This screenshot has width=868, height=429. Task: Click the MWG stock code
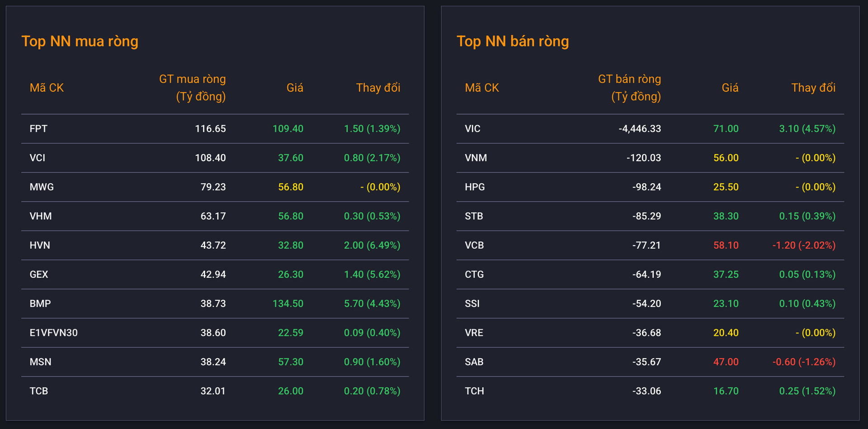pyautogui.click(x=42, y=187)
